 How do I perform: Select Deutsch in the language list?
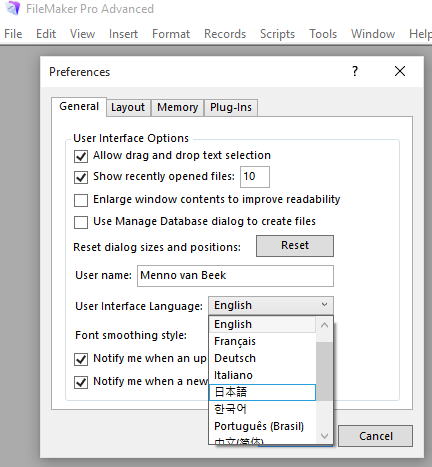262,358
